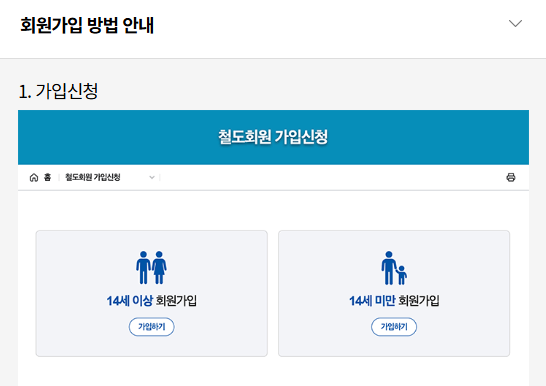Click the small child figure icon
The image size is (546, 386).
pyautogui.click(x=402, y=275)
